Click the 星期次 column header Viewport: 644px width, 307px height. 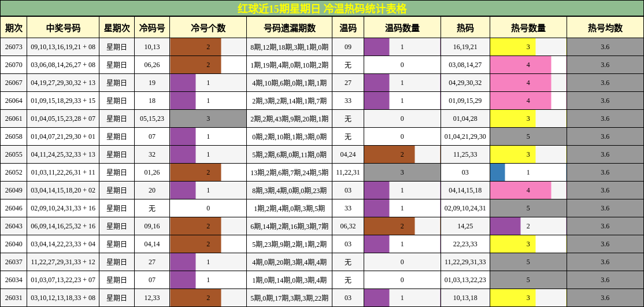117,28
